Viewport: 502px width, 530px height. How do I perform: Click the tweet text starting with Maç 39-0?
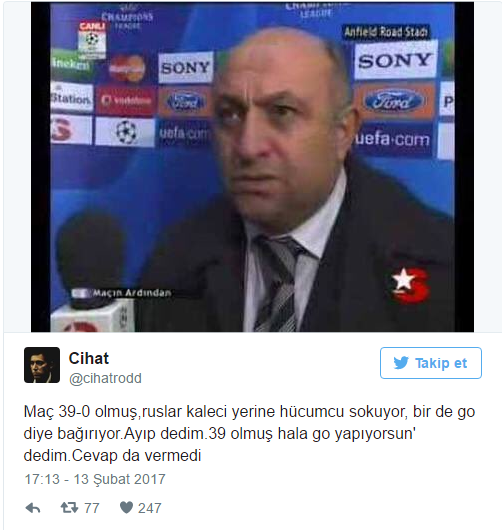pyautogui.click(x=249, y=434)
